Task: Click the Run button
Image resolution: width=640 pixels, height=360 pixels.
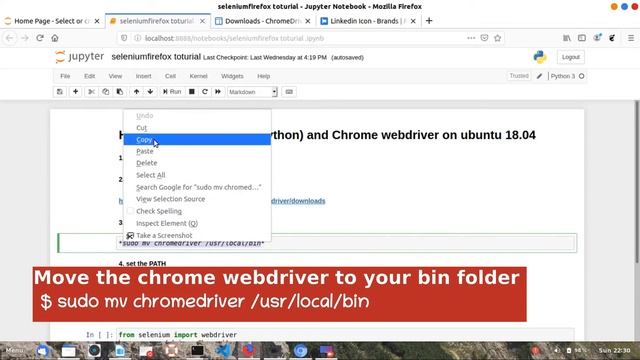Action: coord(172,92)
